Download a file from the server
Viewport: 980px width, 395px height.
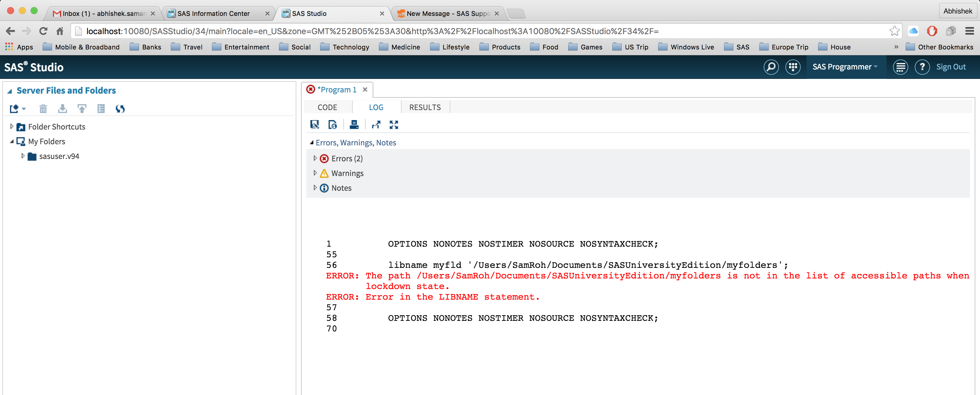click(62, 109)
